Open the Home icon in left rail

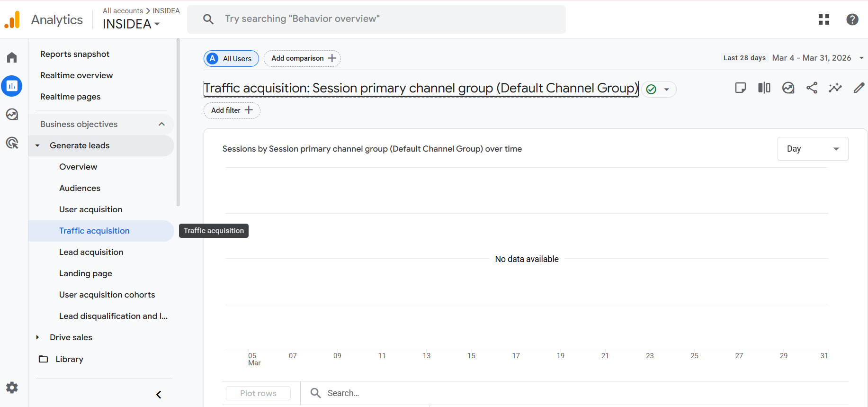pyautogui.click(x=12, y=57)
